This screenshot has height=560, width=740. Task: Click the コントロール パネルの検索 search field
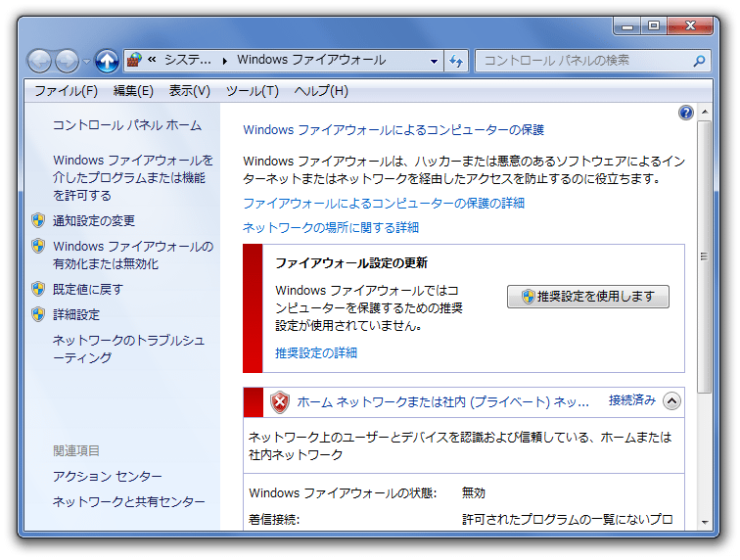[593, 61]
